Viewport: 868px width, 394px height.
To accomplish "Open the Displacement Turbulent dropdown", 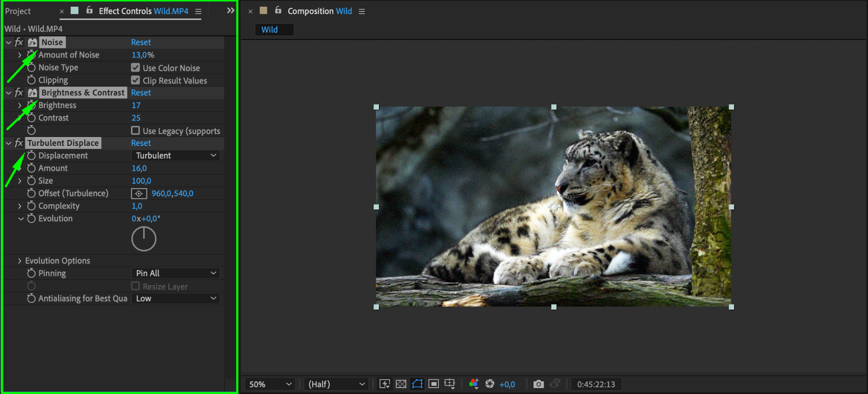I will (176, 156).
